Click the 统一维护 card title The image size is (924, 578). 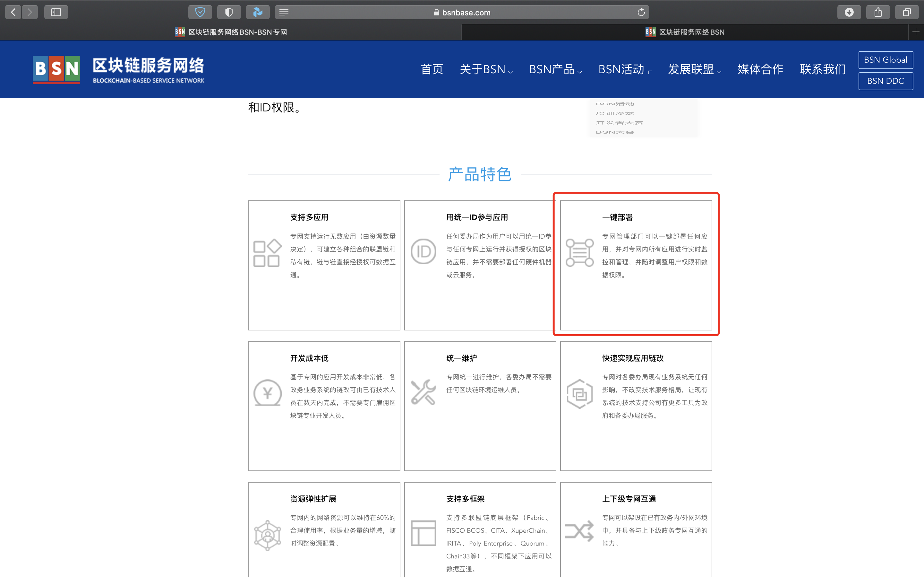(x=462, y=358)
